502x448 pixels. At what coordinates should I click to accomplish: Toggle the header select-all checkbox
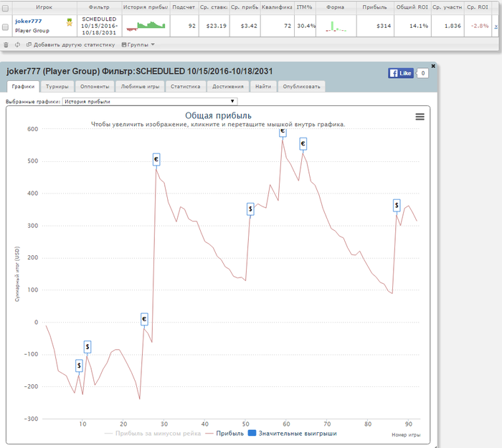(6, 8)
